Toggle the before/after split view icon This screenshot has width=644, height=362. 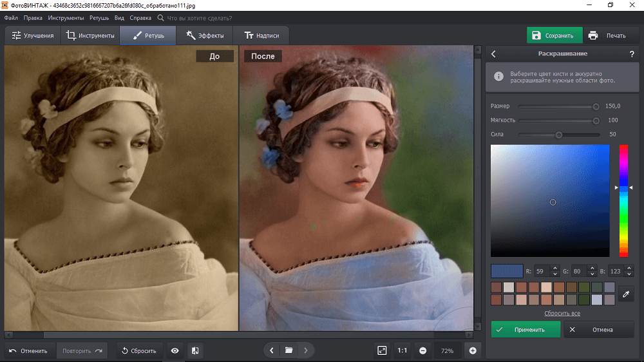click(x=195, y=350)
